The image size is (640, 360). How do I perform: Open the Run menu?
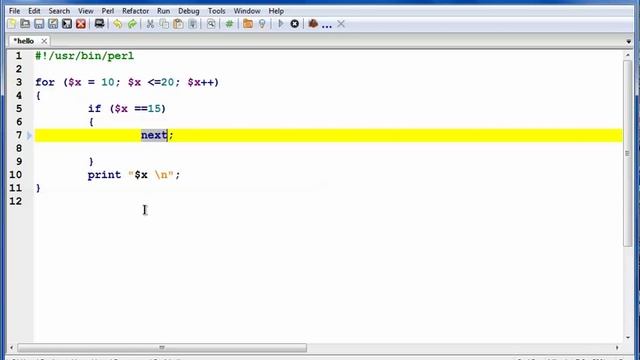click(163, 11)
